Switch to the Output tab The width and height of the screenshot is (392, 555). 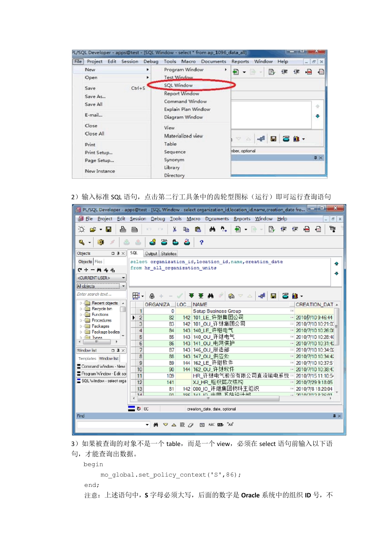pyautogui.click(x=151, y=254)
